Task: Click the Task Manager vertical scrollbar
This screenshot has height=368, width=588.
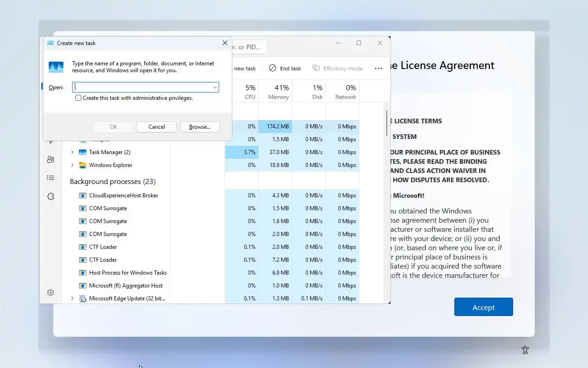Action: (387, 123)
